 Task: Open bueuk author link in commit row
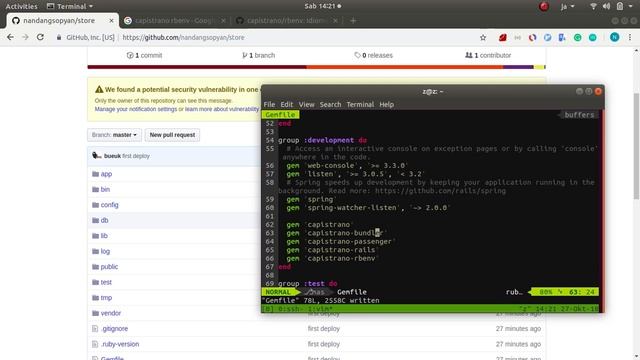pos(112,156)
